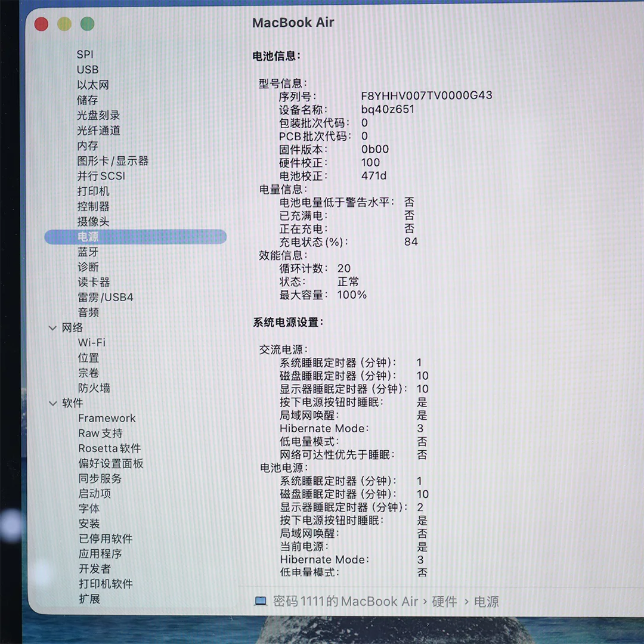Viewport: 644px width, 644px height.
Task: Open 防火墙 under network section
Action: click(x=94, y=388)
